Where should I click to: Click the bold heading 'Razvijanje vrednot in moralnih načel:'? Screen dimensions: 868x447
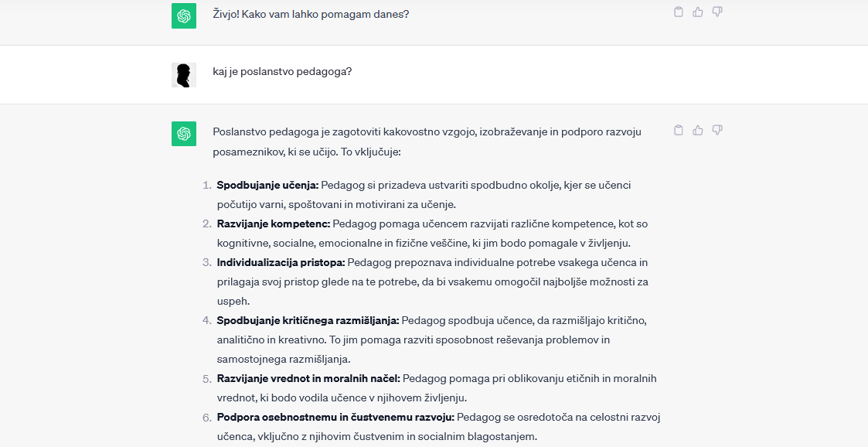(308, 378)
